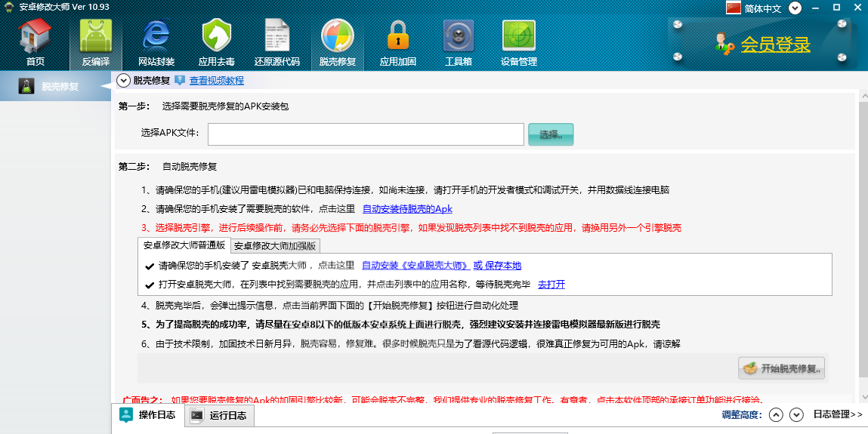Click the 选择.. browse button
Image resolution: width=868 pixels, height=434 pixels.
point(551,134)
